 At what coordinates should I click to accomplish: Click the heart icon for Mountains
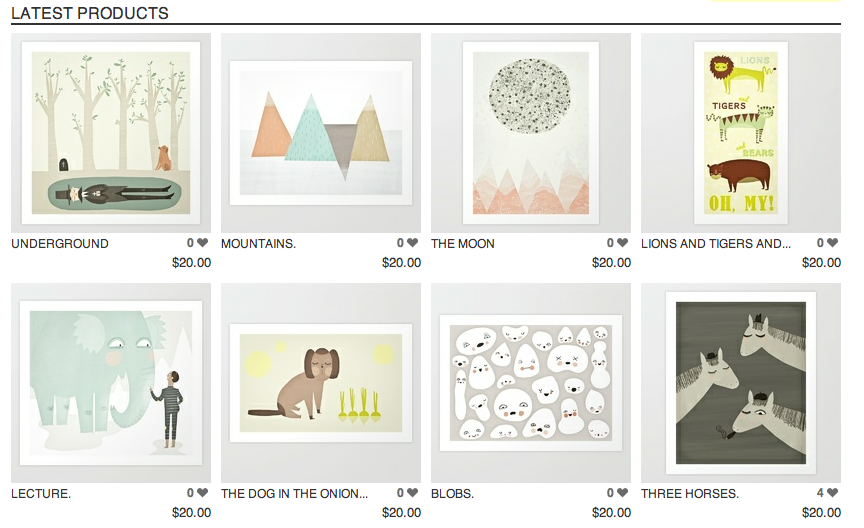coord(412,243)
